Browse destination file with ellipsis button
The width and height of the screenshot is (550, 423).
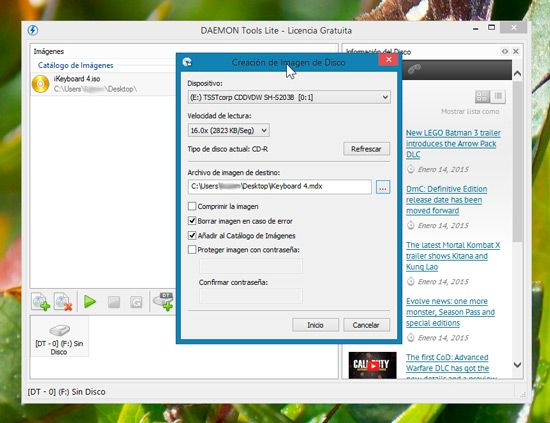coord(383,187)
